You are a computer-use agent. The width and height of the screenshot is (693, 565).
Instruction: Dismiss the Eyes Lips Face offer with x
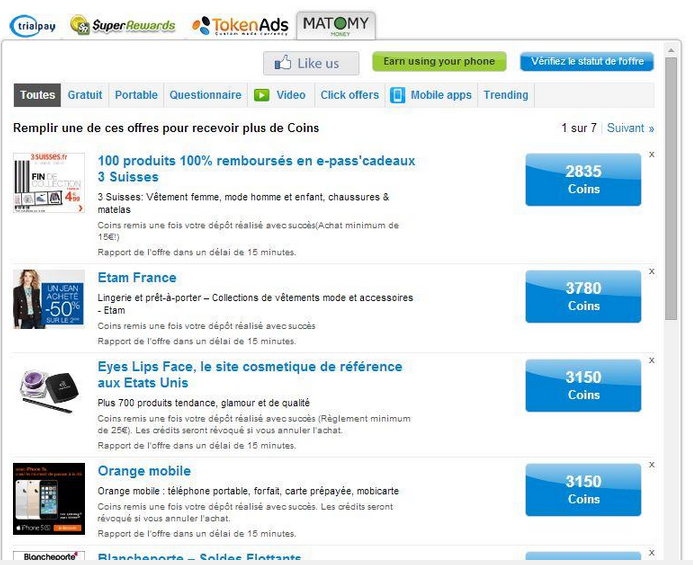coord(651,360)
